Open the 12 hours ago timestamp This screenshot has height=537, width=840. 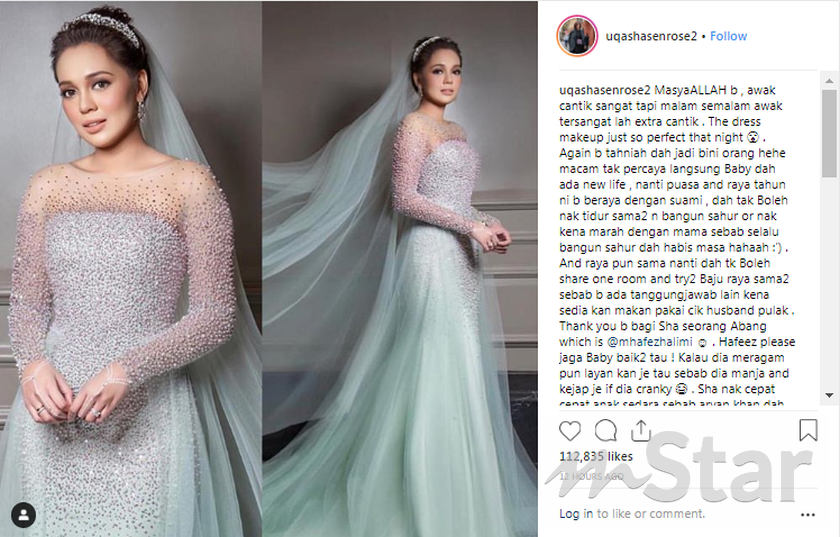coord(591,476)
